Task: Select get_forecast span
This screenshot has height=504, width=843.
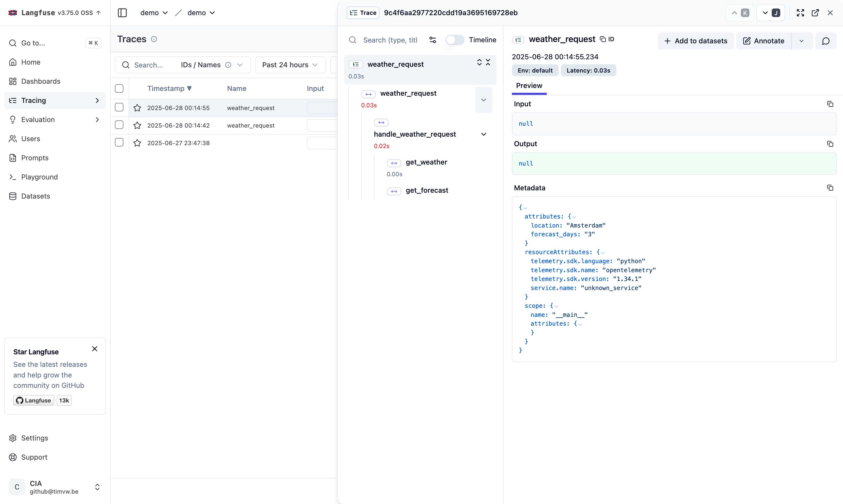Action: [427, 191]
